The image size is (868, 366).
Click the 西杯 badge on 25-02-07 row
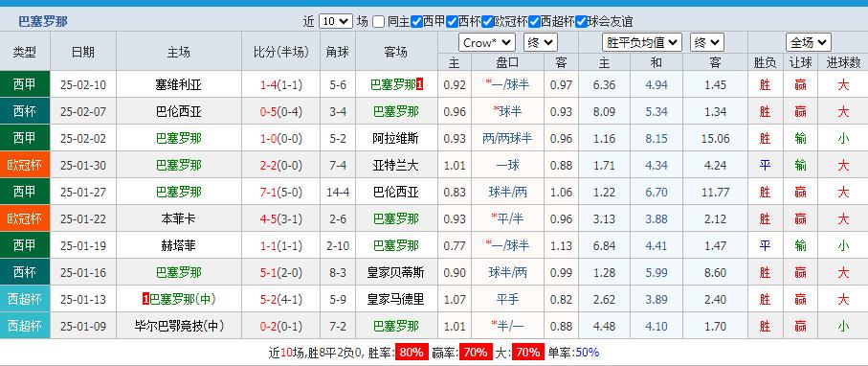(25, 111)
